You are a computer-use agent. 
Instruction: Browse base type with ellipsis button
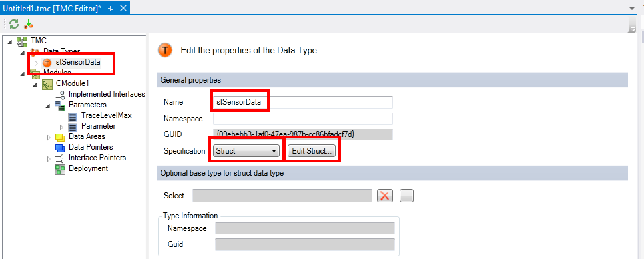point(406,196)
